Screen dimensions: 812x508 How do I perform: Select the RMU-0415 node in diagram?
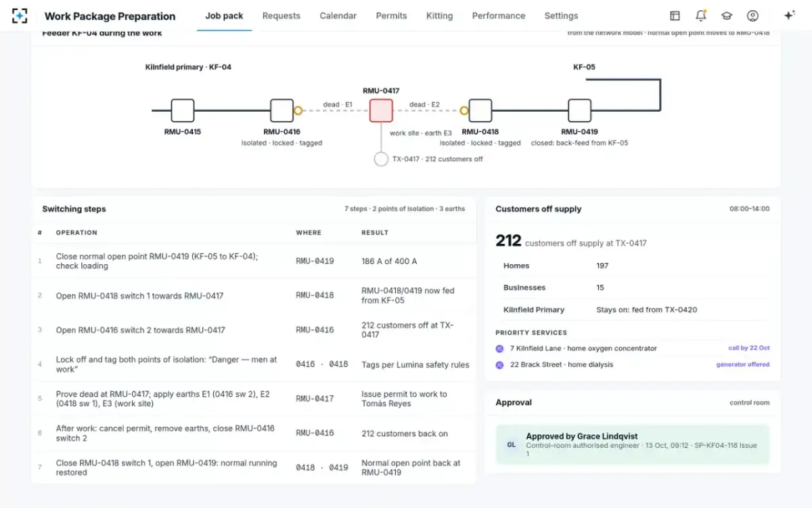coord(183,110)
